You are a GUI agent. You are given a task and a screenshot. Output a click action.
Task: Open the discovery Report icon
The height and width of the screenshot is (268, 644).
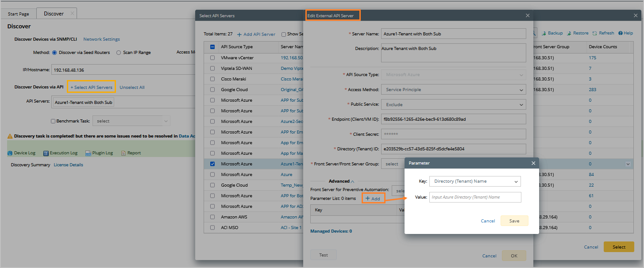click(123, 153)
